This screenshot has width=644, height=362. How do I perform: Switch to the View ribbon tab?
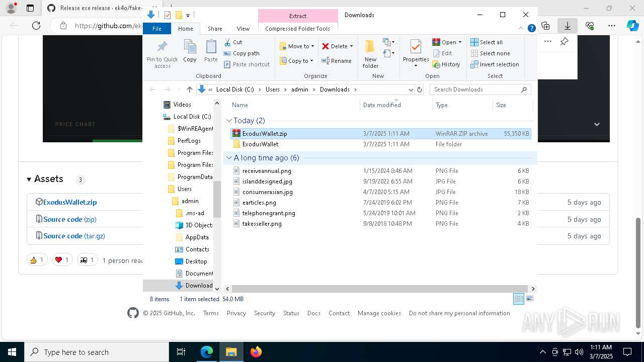tap(243, 29)
